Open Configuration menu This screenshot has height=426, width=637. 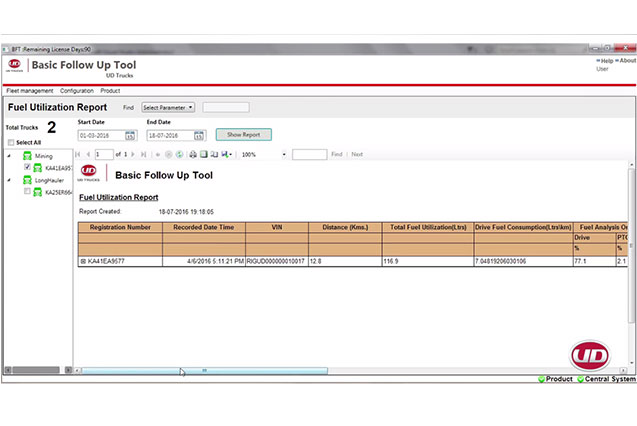click(77, 91)
